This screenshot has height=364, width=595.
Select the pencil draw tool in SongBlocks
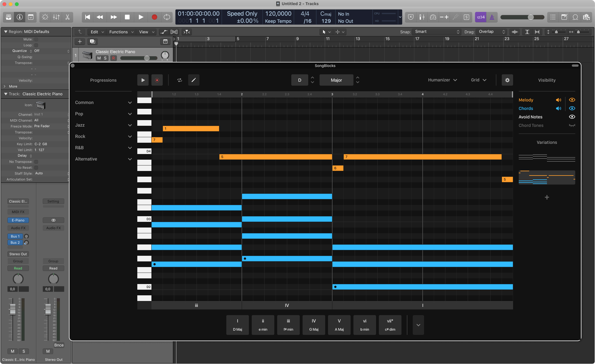(194, 80)
